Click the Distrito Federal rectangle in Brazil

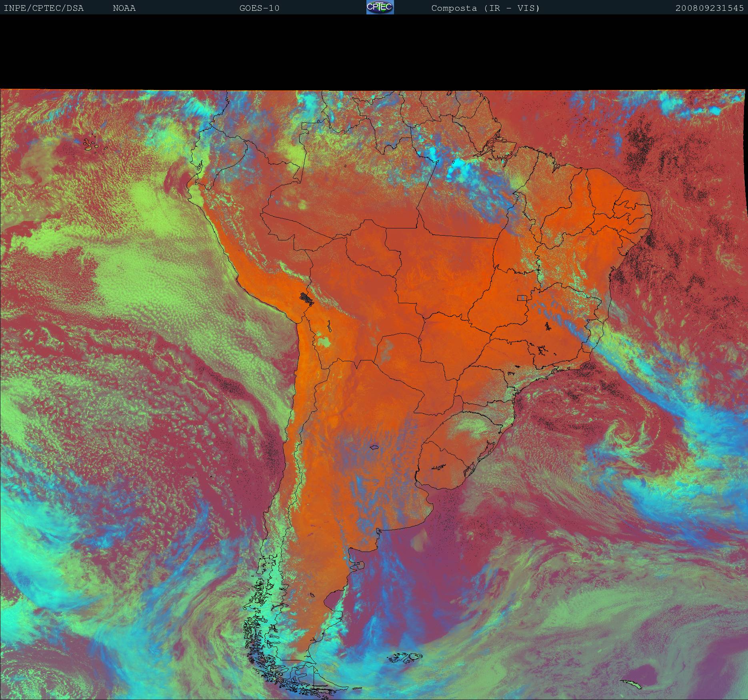coord(522,298)
